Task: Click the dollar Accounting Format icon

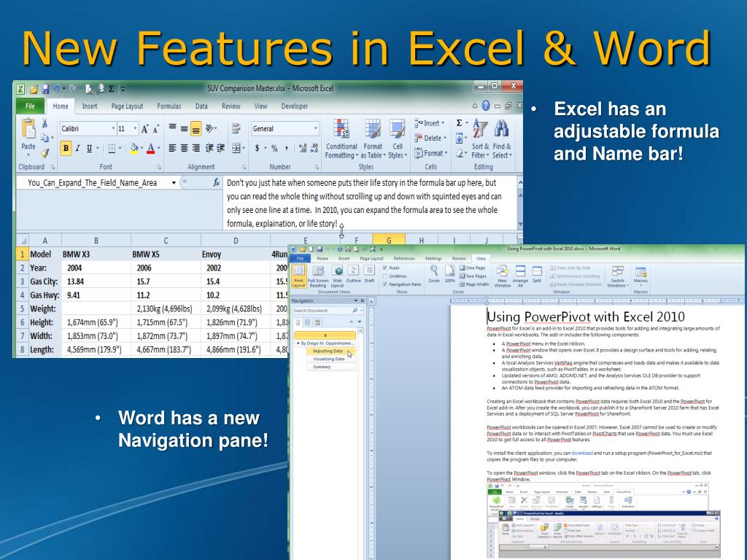Action: 258,149
